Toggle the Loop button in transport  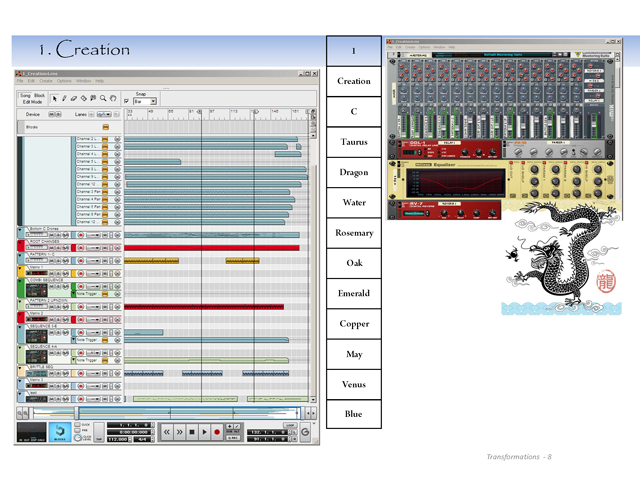290,425
